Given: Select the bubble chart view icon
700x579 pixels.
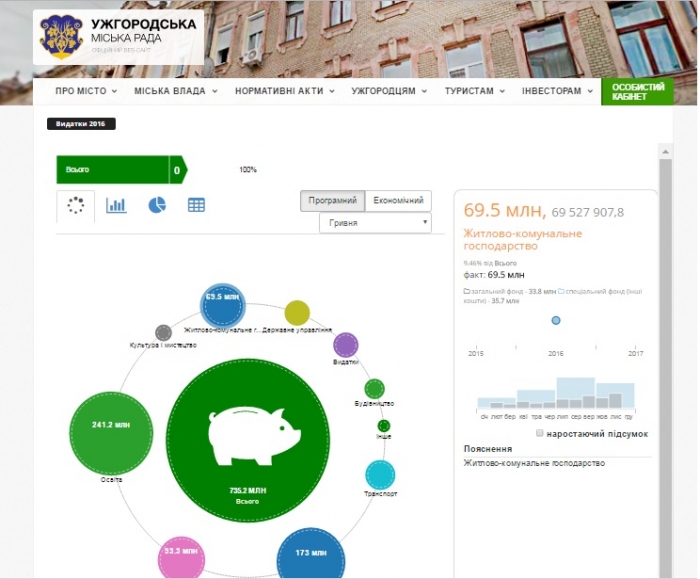Looking at the screenshot, I should coord(75,205).
